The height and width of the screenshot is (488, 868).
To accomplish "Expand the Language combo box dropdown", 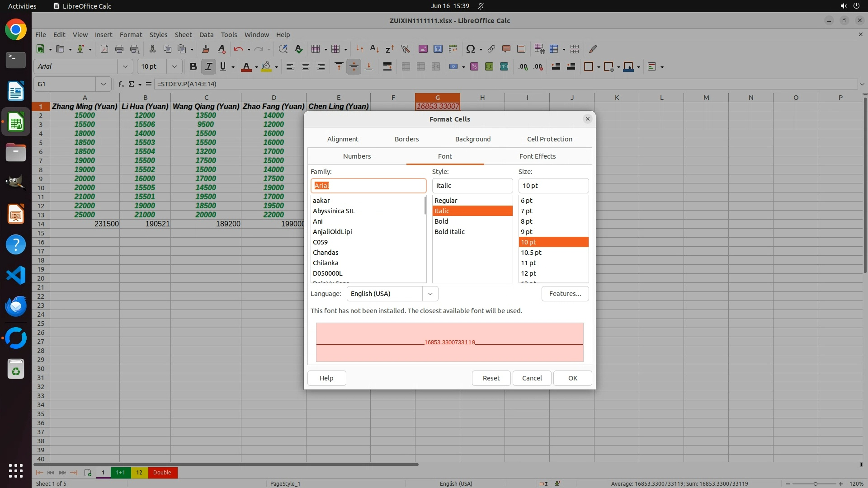I will pyautogui.click(x=430, y=294).
